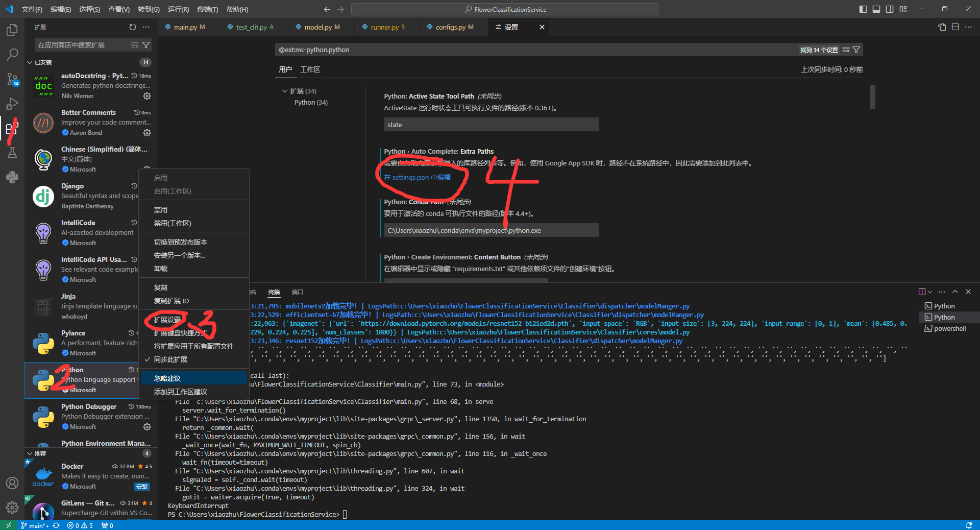Toggle 同步此扩展 checked menu item

pos(194,359)
